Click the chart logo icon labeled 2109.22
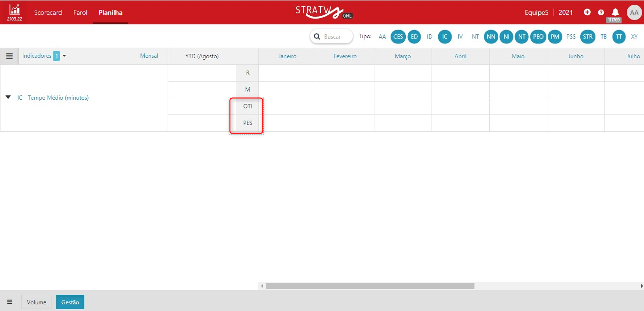Screen dimensions: 644x311 tap(14, 12)
